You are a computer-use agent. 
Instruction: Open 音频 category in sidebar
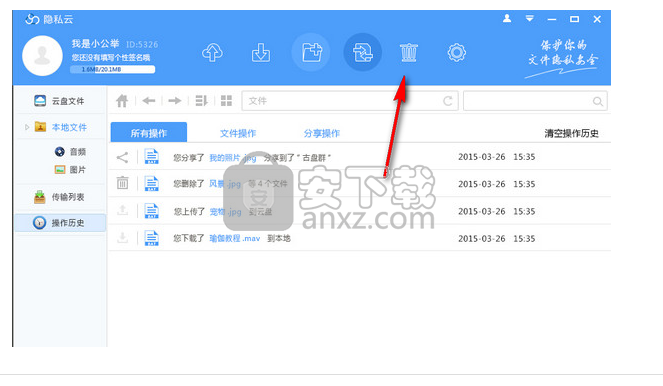coord(70,152)
